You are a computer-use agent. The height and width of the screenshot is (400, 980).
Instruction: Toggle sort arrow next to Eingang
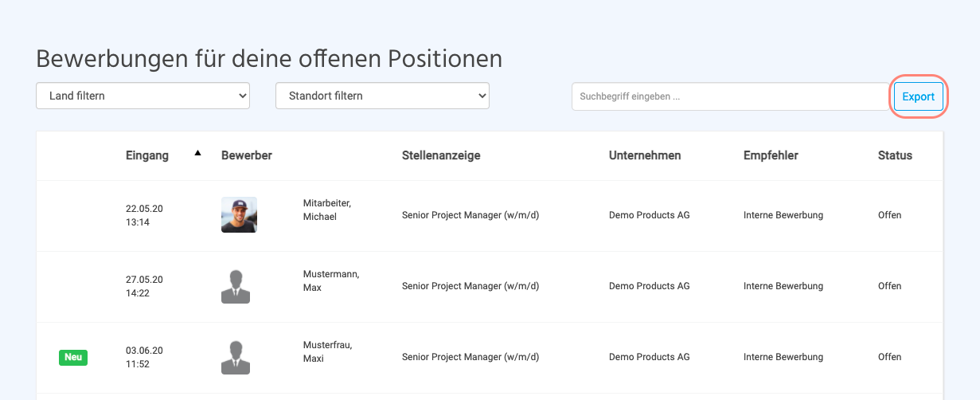(x=198, y=153)
